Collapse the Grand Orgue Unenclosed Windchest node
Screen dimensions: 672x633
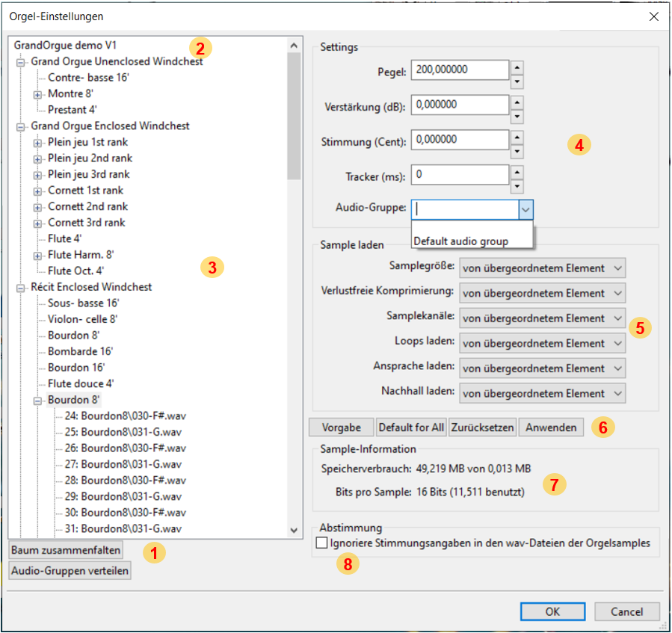(x=21, y=62)
